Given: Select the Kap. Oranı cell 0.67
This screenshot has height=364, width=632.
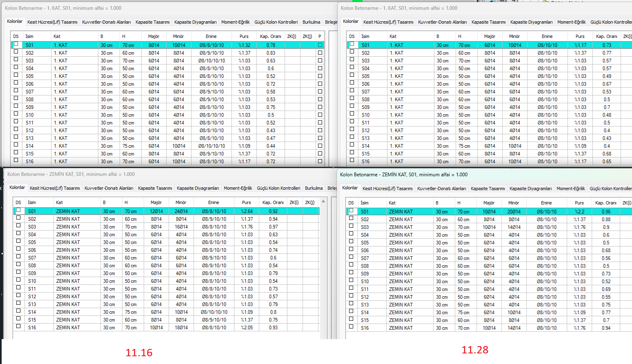Looking at the screenshot, I should point(607,84).
